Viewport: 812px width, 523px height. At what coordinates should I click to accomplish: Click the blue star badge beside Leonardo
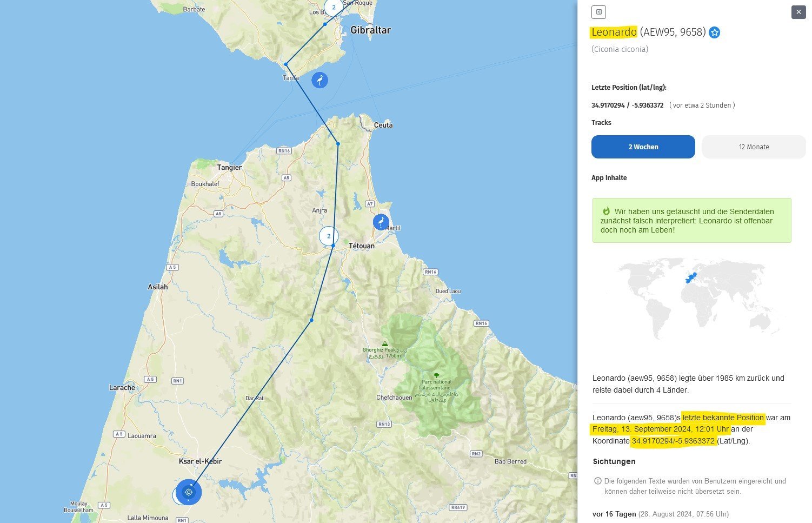coord(714,32)
